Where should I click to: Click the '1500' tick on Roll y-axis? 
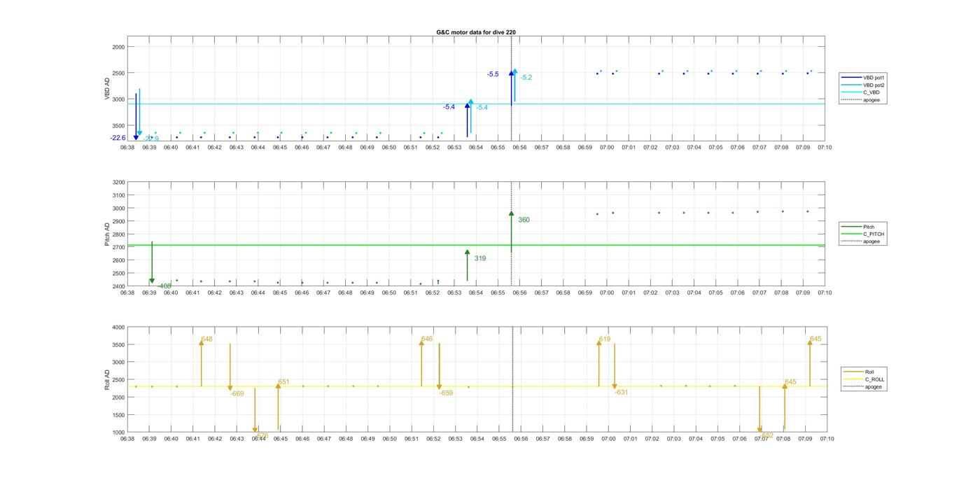[118, 415]
